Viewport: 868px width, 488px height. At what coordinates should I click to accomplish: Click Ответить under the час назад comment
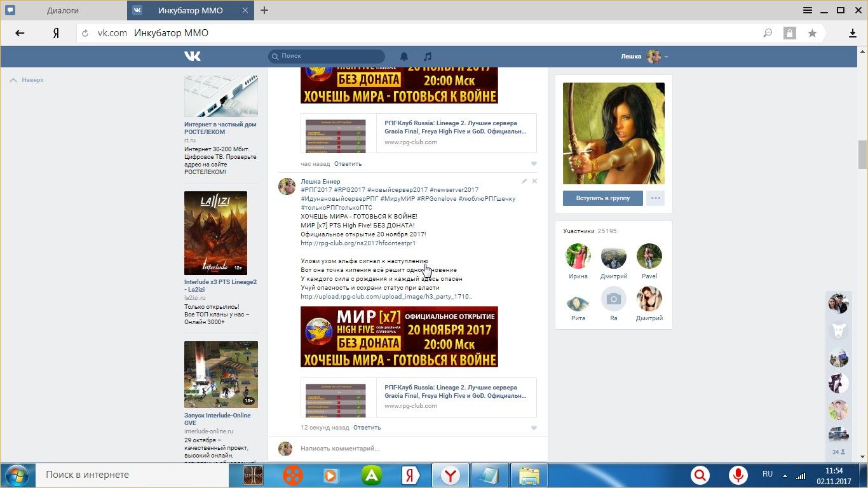click(348, 164)
